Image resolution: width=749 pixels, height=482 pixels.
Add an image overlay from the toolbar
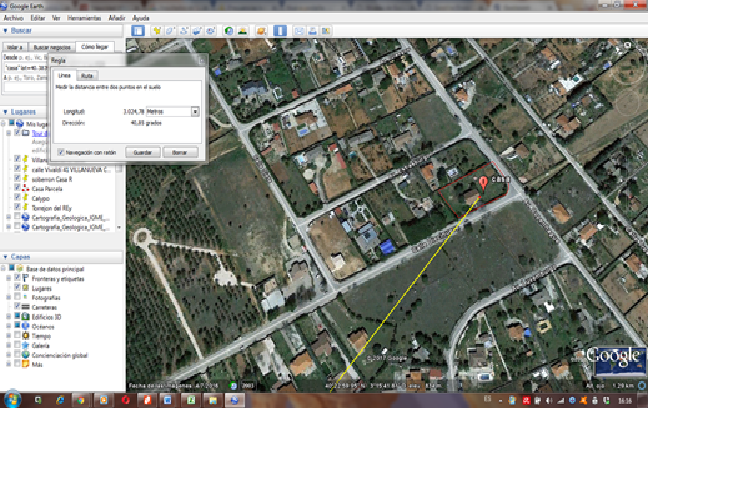click(x=197, y=31)
